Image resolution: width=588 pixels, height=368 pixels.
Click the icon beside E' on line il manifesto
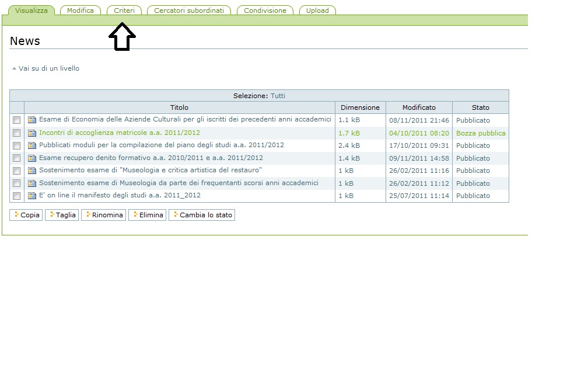tap(32, 196)
